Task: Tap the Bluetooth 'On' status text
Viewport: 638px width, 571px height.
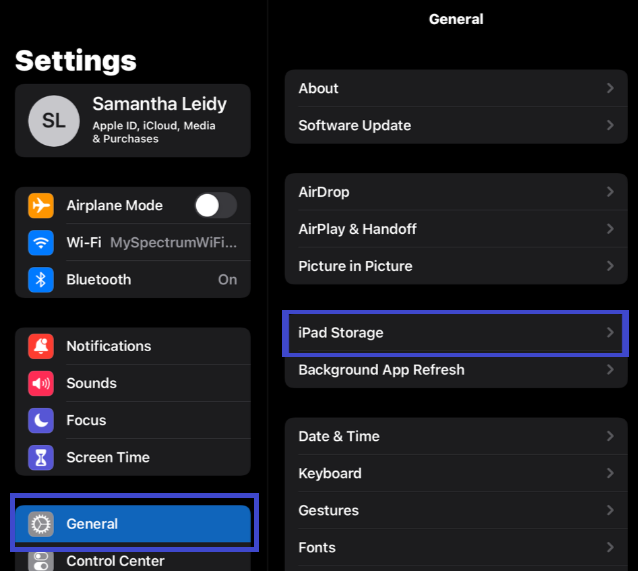Action: coord(227,280)
